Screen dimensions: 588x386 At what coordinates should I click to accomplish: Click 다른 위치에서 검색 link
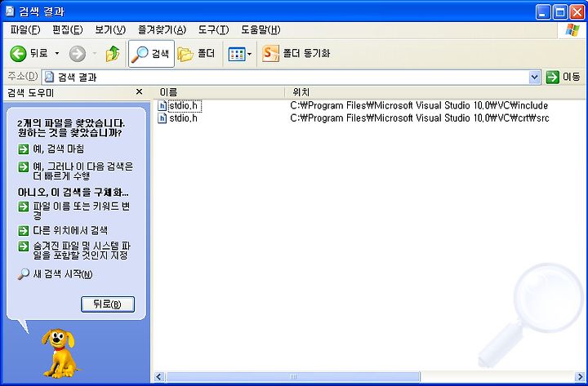(70, 230)
